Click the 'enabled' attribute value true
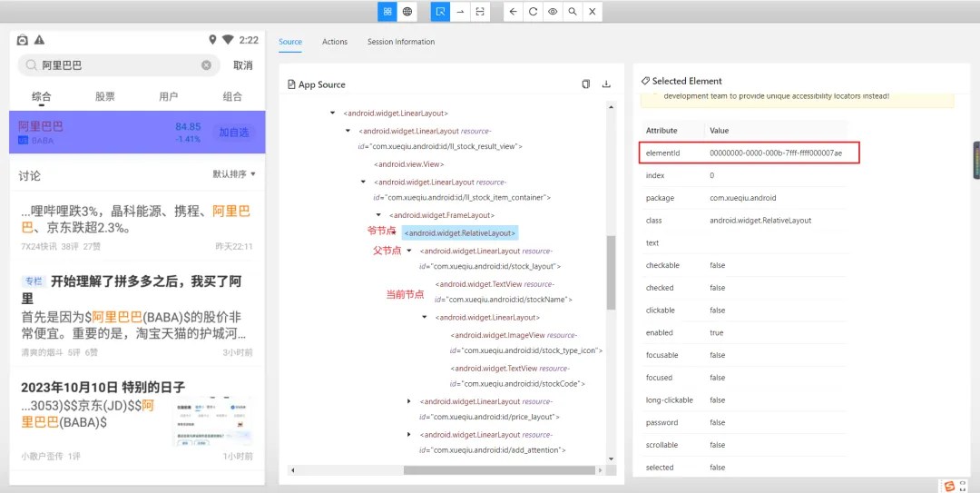The image size is (980, 493). point(717,333)
